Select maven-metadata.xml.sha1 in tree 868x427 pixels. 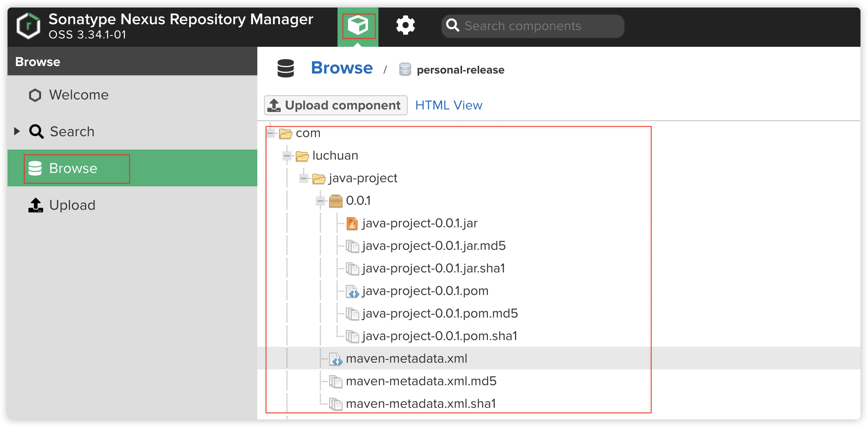tap(421, 404)
